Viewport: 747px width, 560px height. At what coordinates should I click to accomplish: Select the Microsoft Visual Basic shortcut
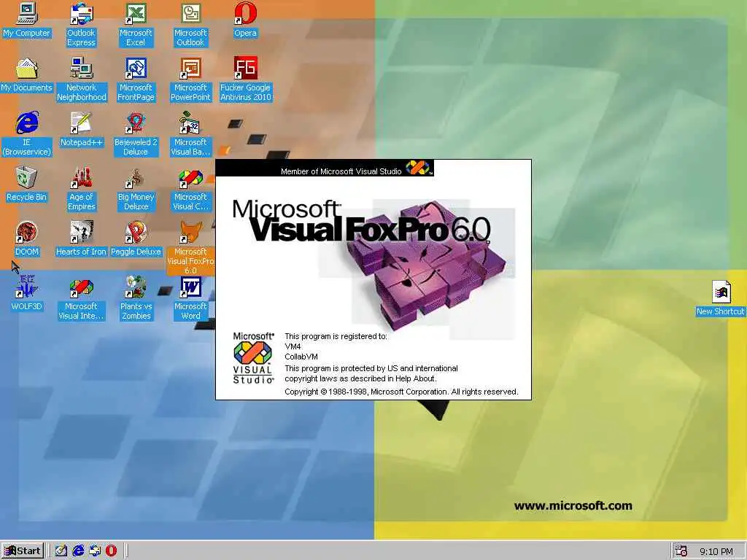click(190, 134)
